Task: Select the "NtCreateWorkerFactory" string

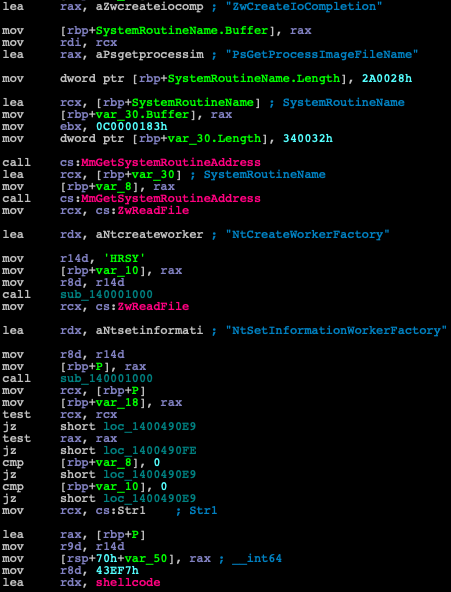Action: (x=308, y=234)
